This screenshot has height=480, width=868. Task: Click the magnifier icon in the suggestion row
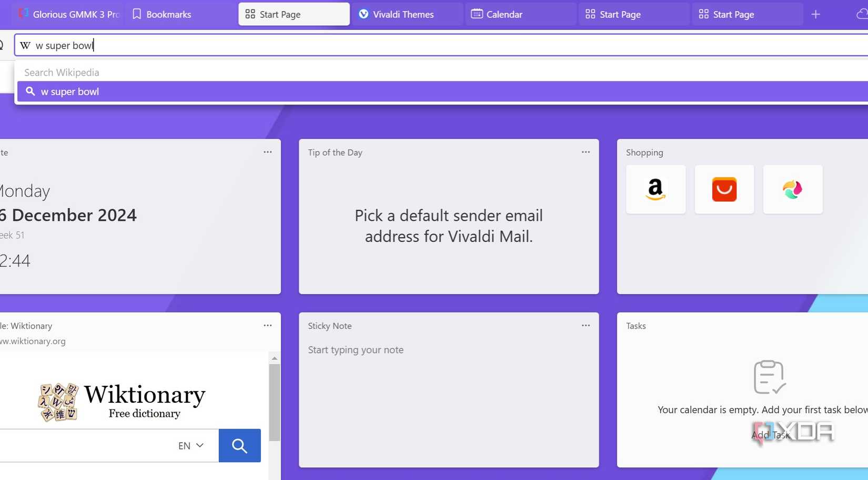pyautogui.click(x=31, y=91)
